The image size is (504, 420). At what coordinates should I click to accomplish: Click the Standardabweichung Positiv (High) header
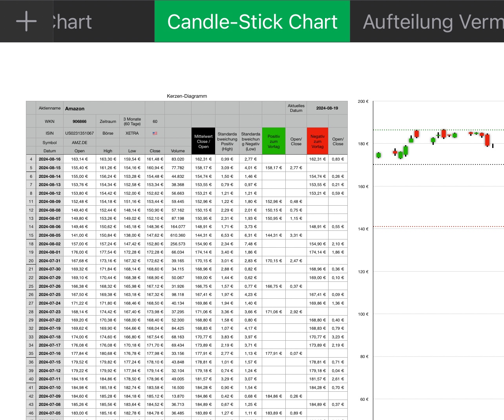click(x=227, y=141)
